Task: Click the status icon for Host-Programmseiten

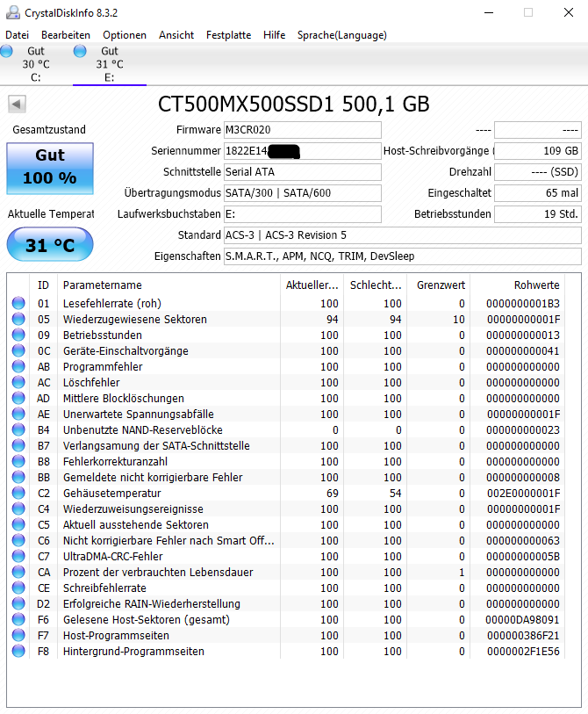Action: (18, 635)
